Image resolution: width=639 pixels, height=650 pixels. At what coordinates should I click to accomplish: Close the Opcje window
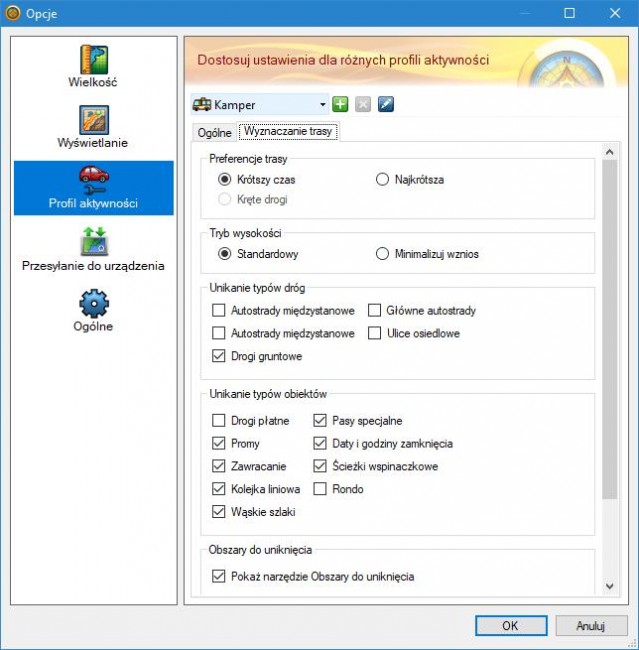(615, 13)
